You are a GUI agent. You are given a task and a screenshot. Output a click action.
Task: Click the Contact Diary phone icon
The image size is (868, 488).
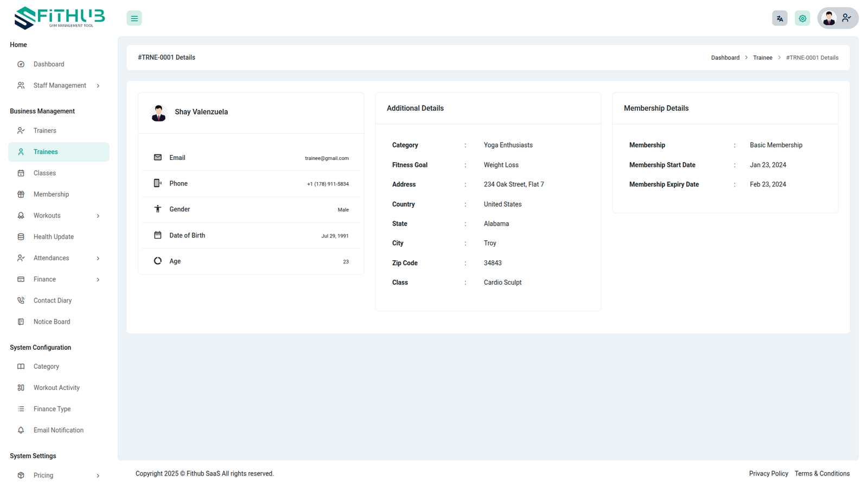click(x=21, y=300)
